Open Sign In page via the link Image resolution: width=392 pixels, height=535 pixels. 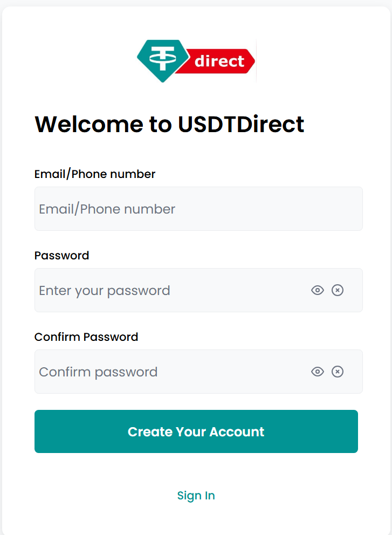pyautogui.click(x=196, y=495)
